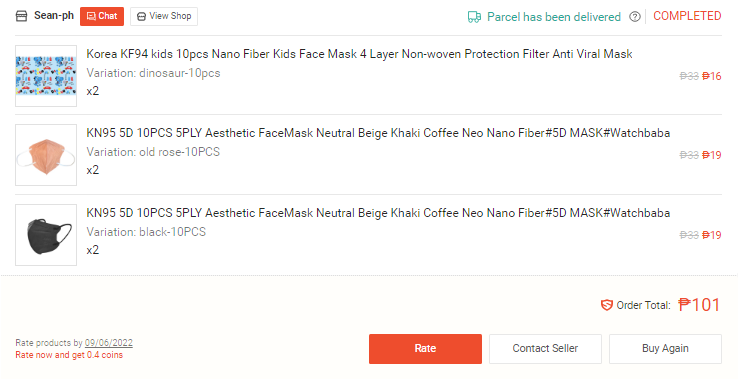Click the Buy Again button
This screenshot has height=380, width=739.
tap(665, 349)
